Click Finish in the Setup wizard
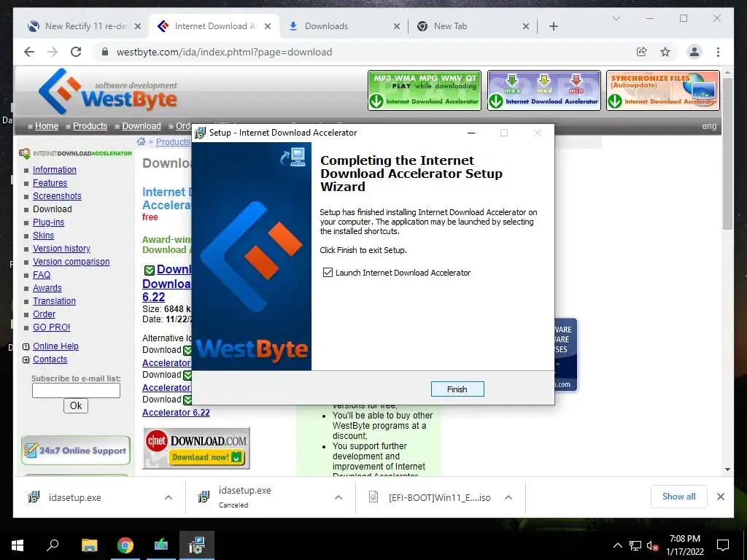 (457, 389)
